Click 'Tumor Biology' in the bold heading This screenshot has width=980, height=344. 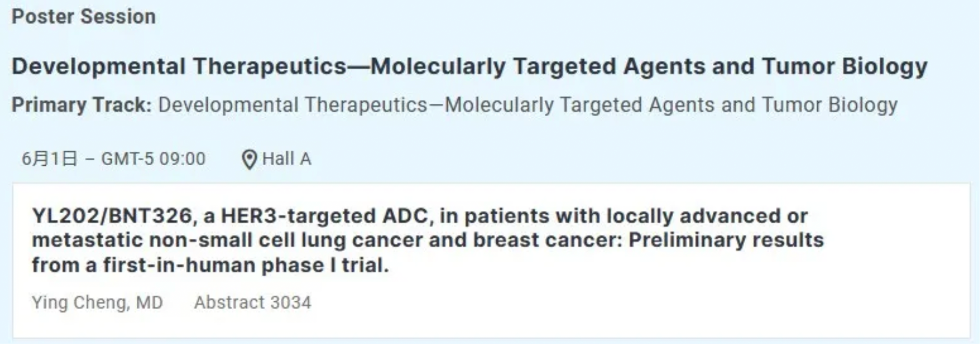pos(844,67)
